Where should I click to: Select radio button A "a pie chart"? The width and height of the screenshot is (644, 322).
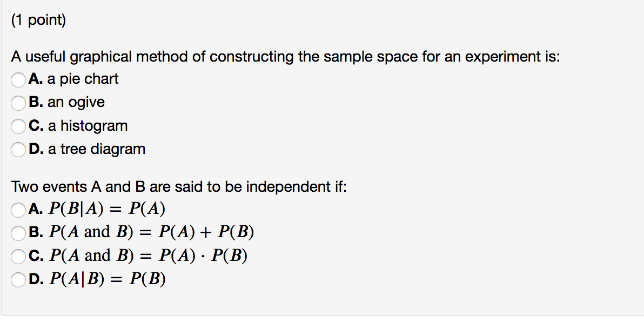[18, 79]
